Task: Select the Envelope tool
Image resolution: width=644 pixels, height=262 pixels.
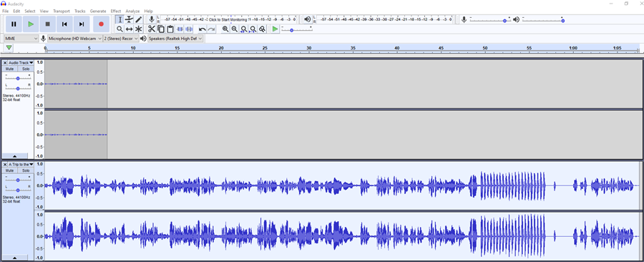Action: [x=129, y=19]
